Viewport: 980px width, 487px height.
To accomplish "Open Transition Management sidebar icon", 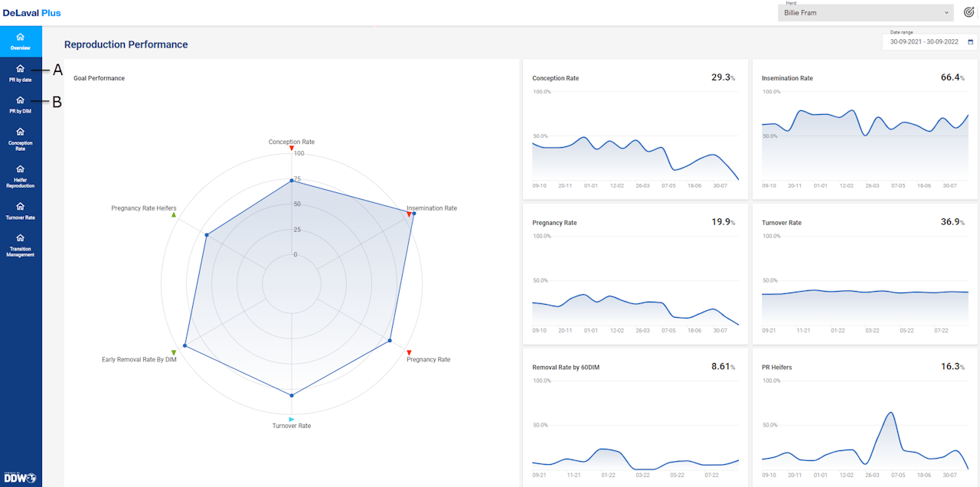I will point(21,237).
